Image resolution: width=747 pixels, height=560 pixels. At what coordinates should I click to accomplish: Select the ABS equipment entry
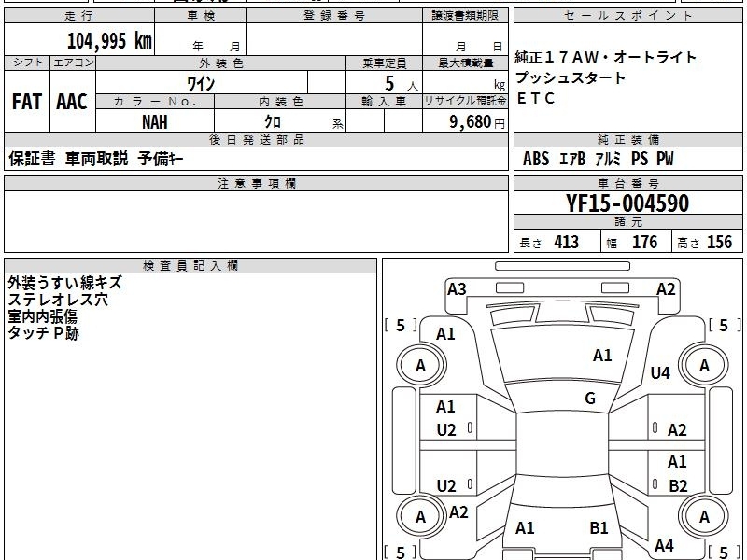pos(536,159)
